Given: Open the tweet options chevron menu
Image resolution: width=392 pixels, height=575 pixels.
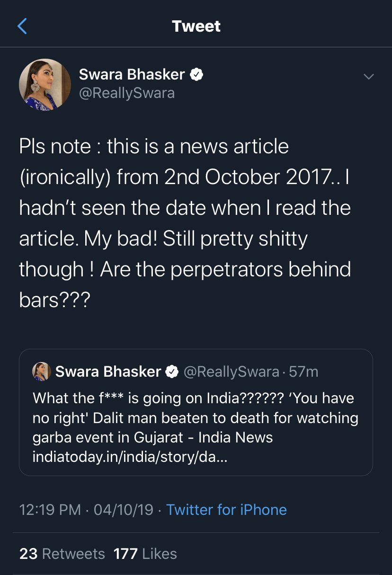Looking at the screenshot, I should (x=368, y=76).
